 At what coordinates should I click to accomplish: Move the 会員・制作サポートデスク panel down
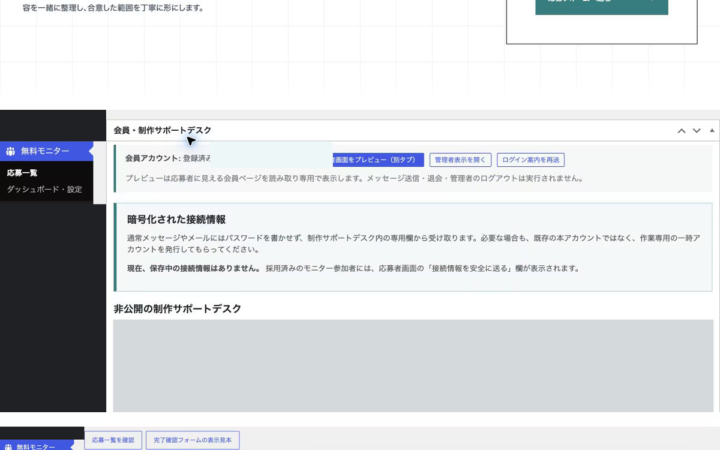tap(697, 131)
